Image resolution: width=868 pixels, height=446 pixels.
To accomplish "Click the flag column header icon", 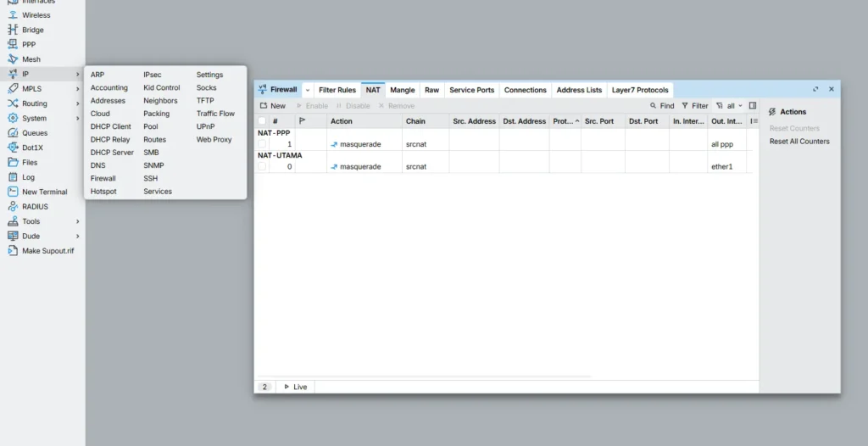I will tap(303, 120).
